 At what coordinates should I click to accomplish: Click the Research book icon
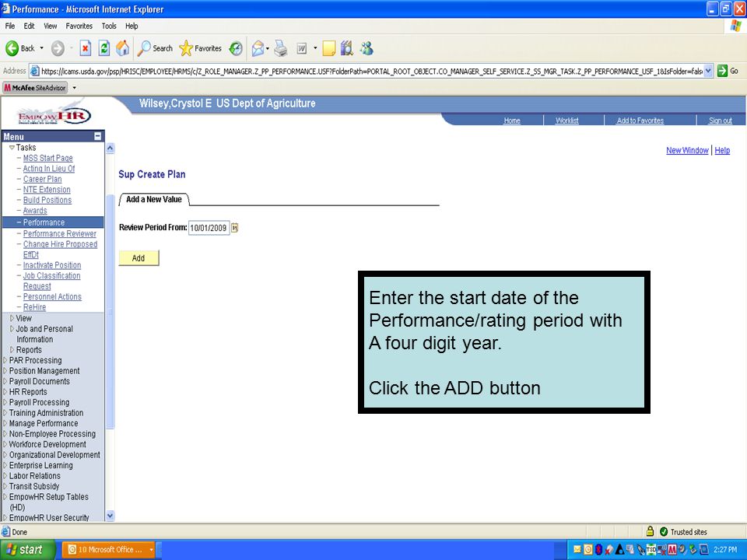click(347, 48)
